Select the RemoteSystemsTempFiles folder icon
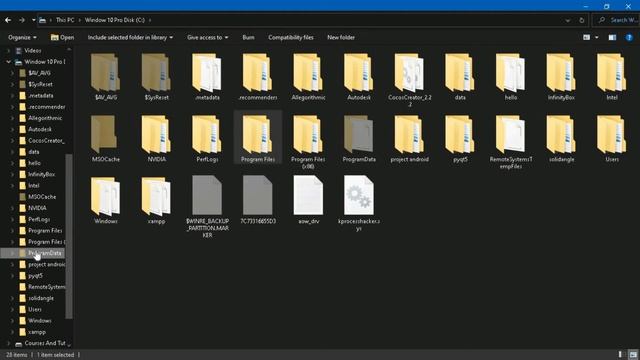The image size is (640, 360). click(x=511, y=134)
